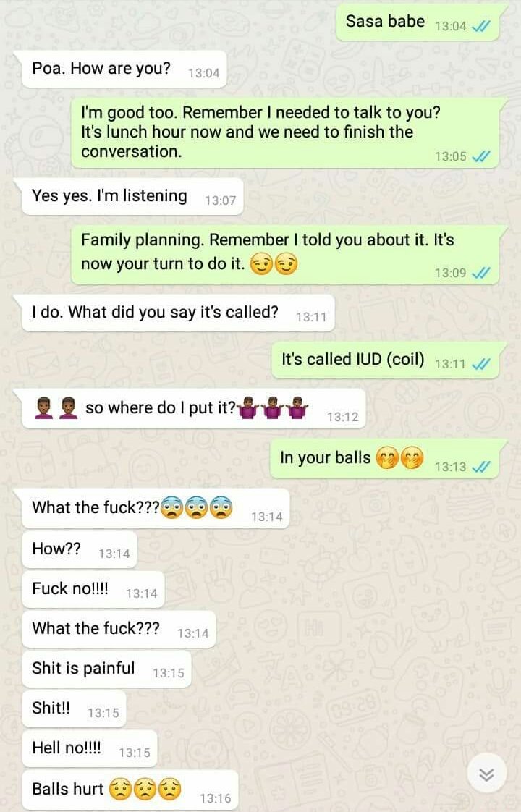Click read ticks on 'IUD (coil)' message
Image resolution: width=521 pixels, height=812 pixels.
tap(481, 364)
